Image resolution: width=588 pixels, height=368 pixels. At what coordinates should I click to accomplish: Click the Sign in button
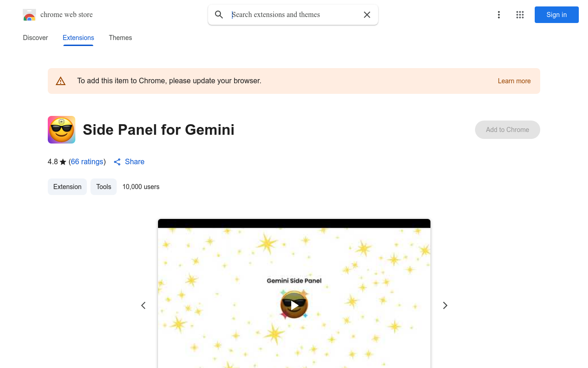[x=556, y=15]
